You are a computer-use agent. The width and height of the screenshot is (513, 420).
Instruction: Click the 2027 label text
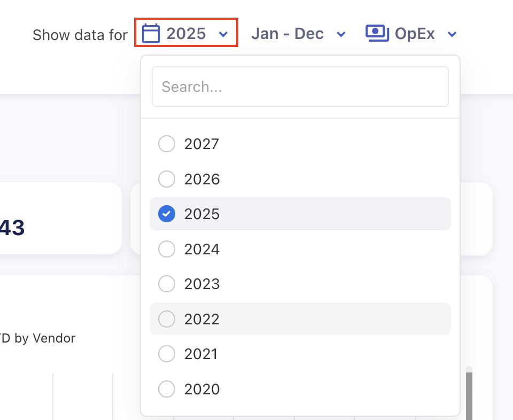[x=202, y=144]
